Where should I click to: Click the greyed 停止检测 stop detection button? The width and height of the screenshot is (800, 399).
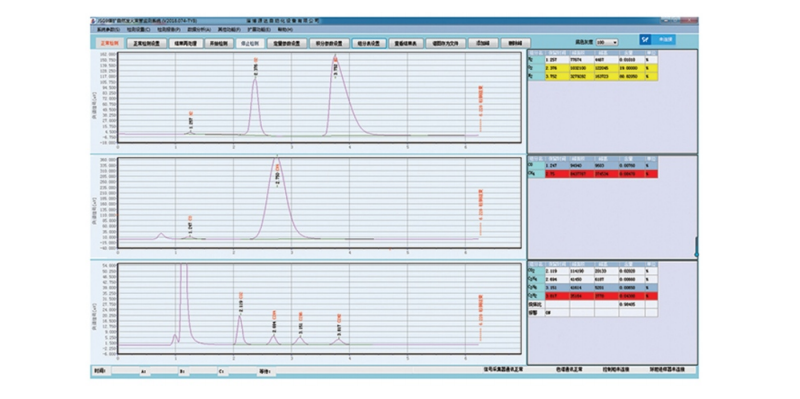tap(249, 43)
